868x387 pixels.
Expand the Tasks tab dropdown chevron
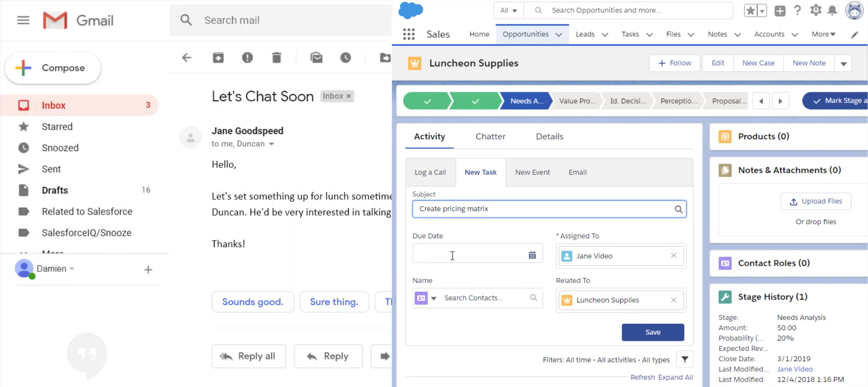(x=649, y=35)
